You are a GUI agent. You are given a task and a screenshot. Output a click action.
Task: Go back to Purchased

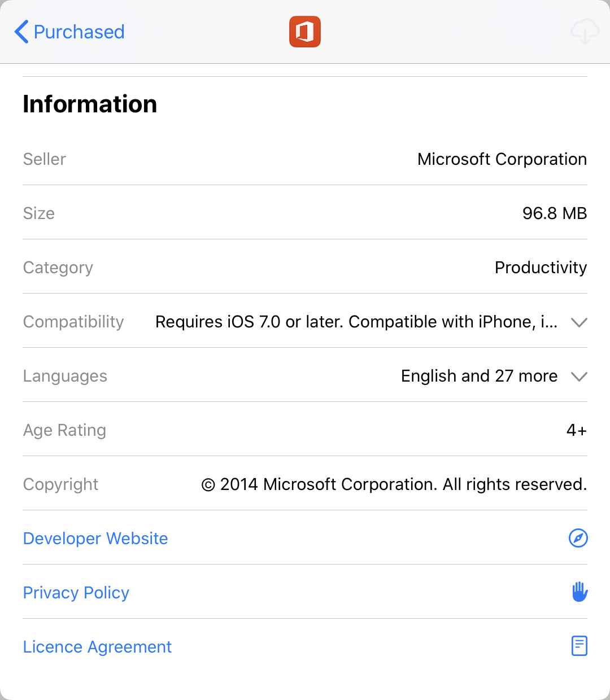point(69,32)
